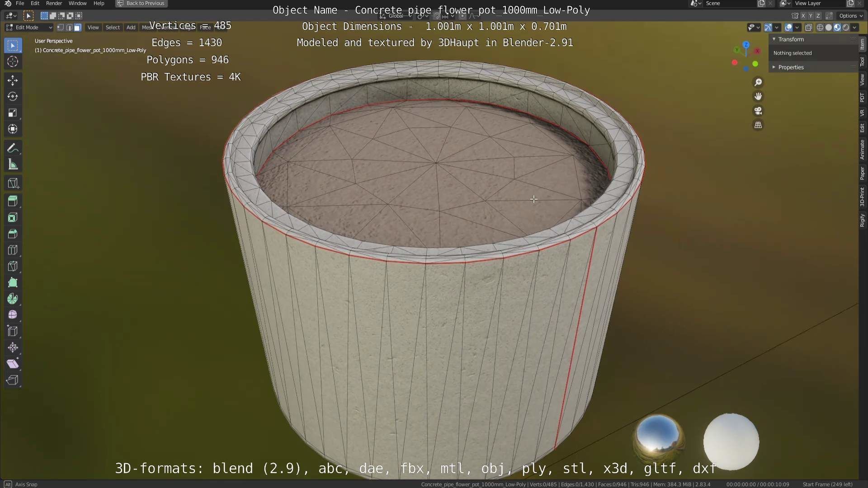
Task: Open the Help menu
Action: point(99,3)
